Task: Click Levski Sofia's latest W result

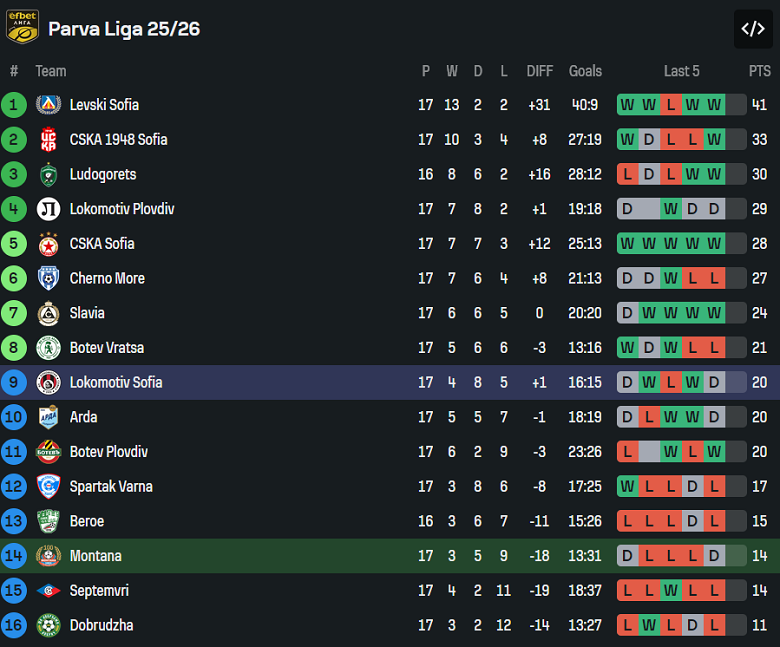Action: [x=713, y=105]
